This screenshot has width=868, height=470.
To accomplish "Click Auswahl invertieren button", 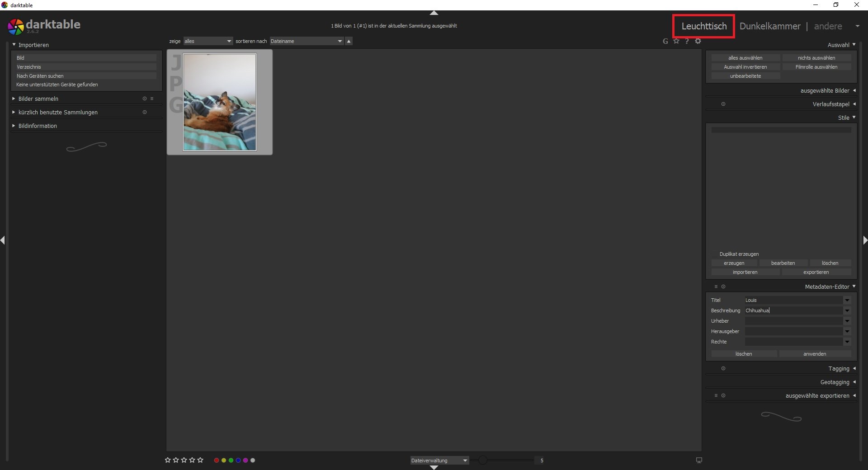I will pos(745,67).
